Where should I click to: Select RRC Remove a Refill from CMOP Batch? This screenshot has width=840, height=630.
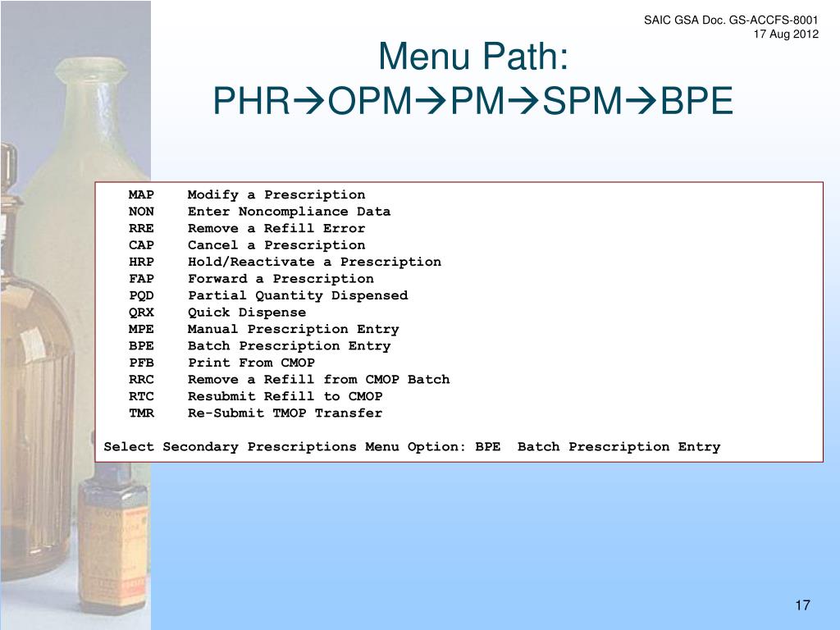[290, 379]
